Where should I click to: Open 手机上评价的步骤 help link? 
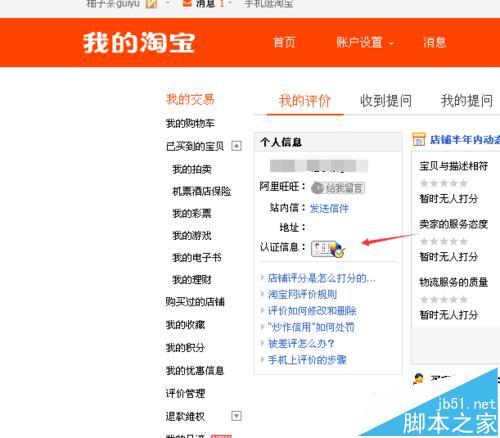pyautogui.click(x=307, y=360)
